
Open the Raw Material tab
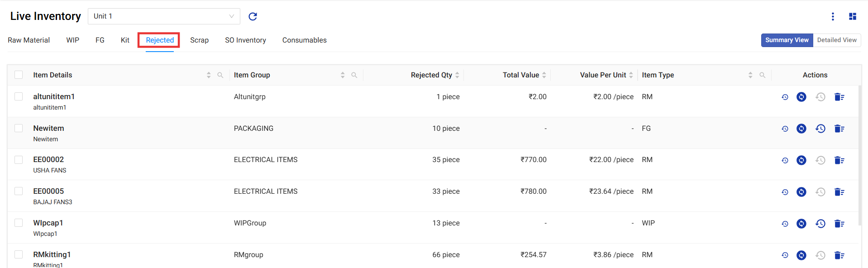29,40
